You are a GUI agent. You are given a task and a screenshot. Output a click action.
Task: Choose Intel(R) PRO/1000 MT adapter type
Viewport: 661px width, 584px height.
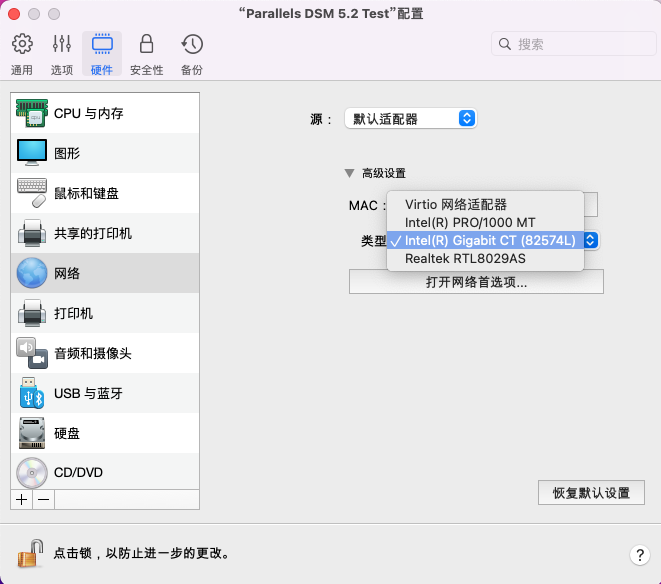(485, 222)
